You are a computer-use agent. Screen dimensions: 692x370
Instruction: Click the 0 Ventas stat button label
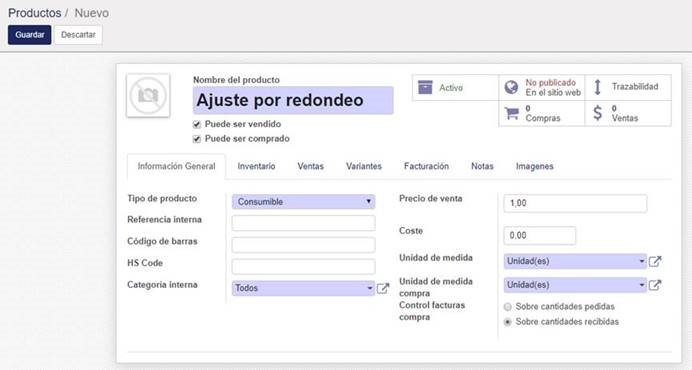coord(625,113)
